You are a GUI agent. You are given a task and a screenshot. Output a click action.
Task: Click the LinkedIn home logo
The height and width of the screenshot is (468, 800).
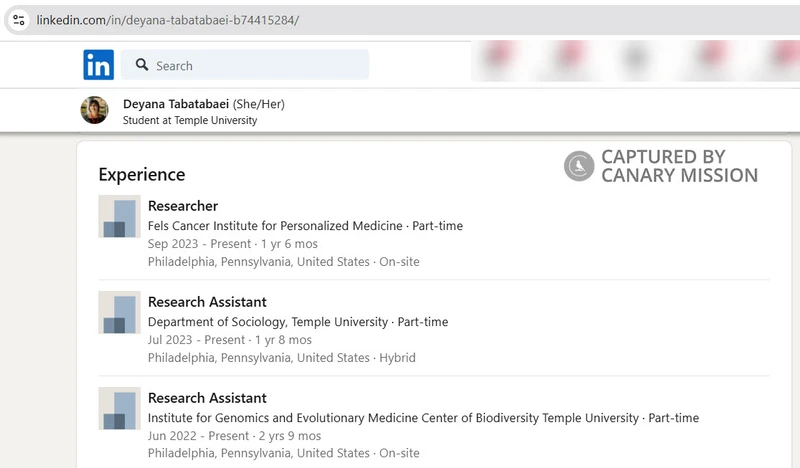[x=98, y=65]
